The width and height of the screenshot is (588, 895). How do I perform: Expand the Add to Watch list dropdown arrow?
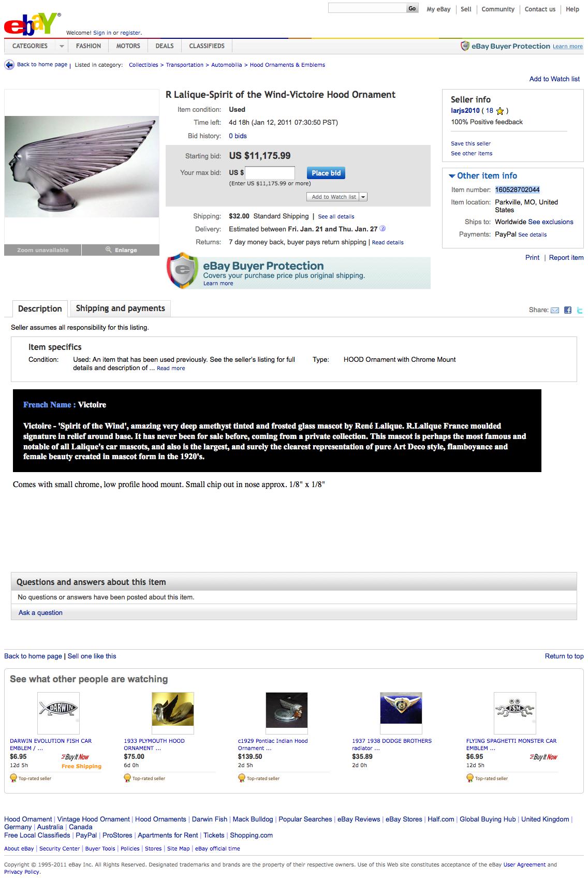[363, 197]
